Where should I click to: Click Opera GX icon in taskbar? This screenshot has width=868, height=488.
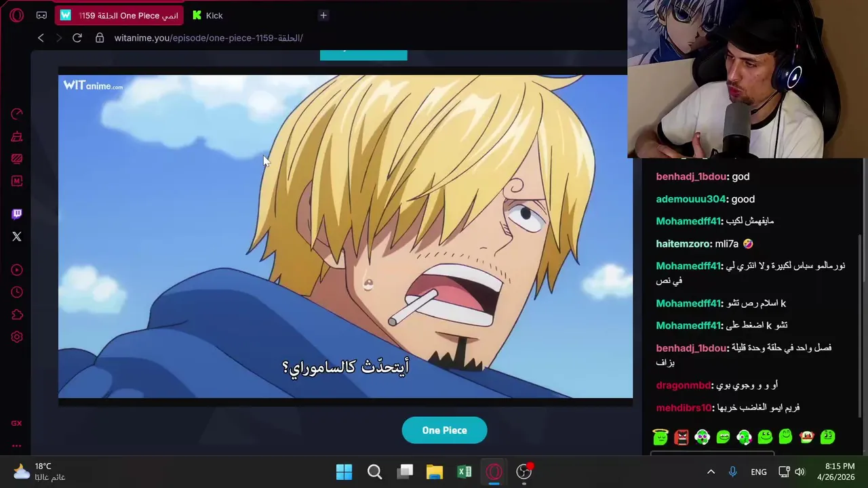(494, 472)
